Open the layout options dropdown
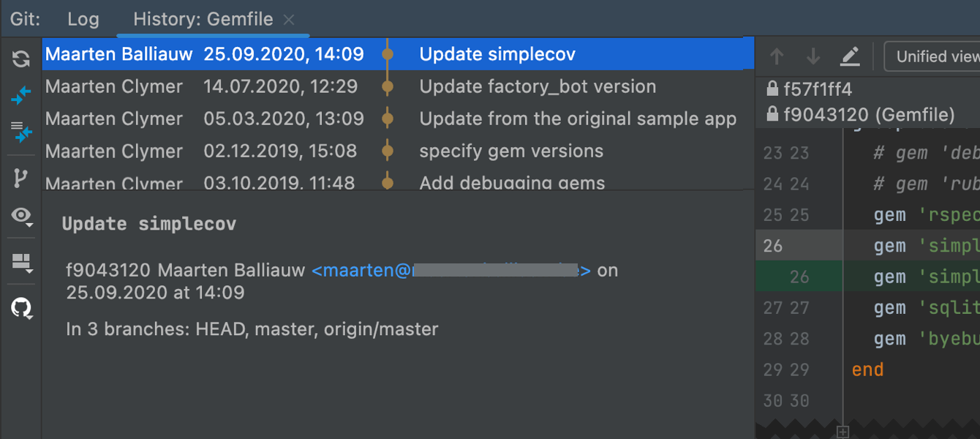This screenshot has width=980, height=439. point(22,262)
